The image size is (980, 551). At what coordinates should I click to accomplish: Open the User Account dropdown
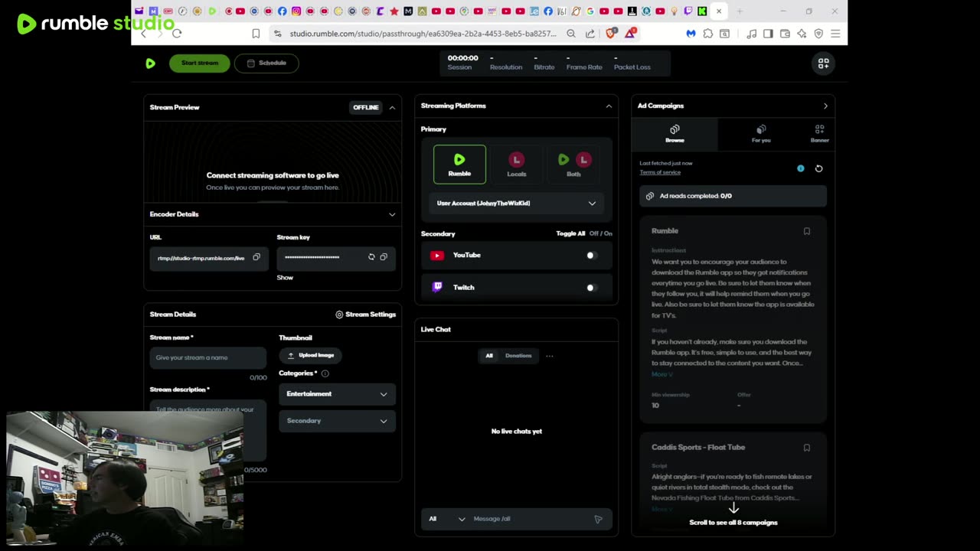(x=516, y=204)
